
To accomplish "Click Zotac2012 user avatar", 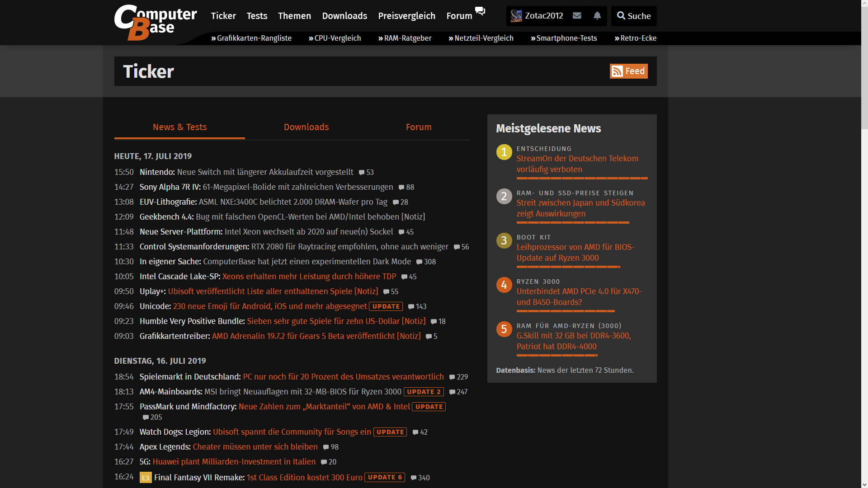I will click(516, 16).
